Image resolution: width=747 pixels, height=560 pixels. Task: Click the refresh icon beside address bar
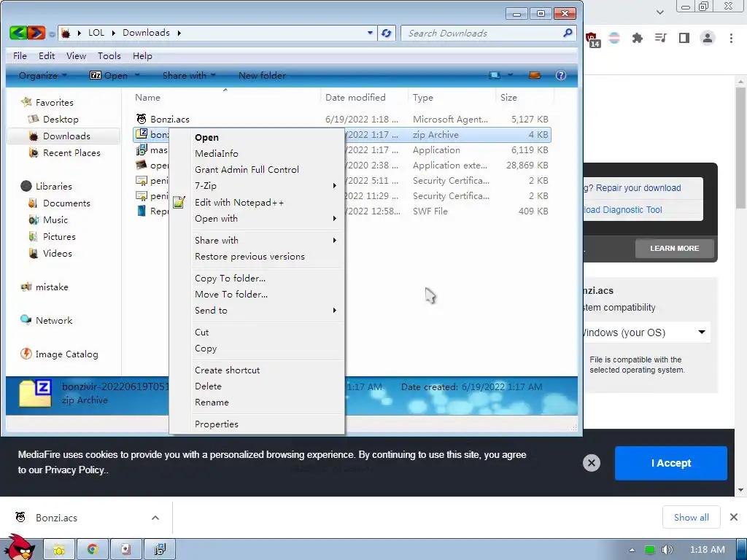tap(387, 33)
